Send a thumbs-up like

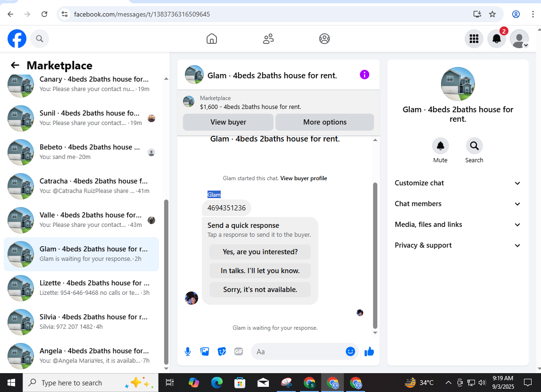pyautogui.click(x=369, y=351)
